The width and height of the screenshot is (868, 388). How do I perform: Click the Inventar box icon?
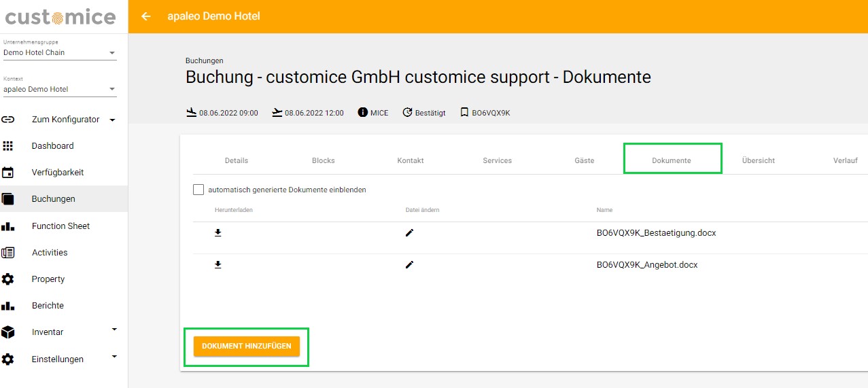(8, 332)
